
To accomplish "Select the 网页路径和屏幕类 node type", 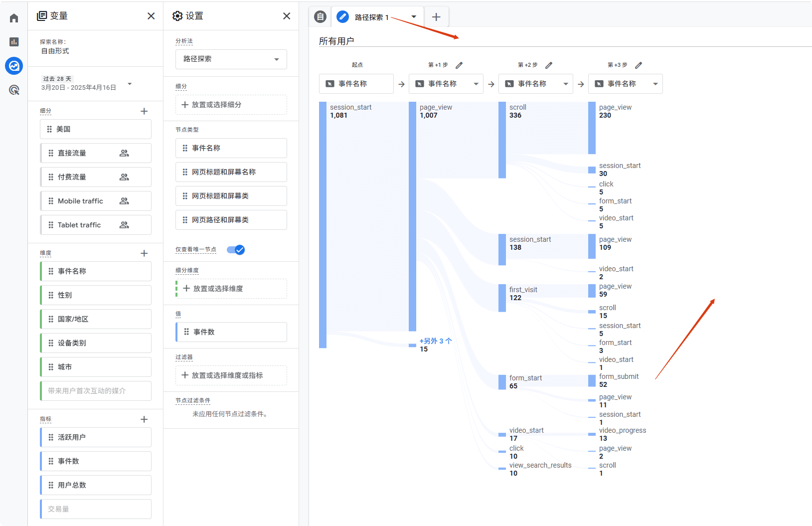I will 231,220.
